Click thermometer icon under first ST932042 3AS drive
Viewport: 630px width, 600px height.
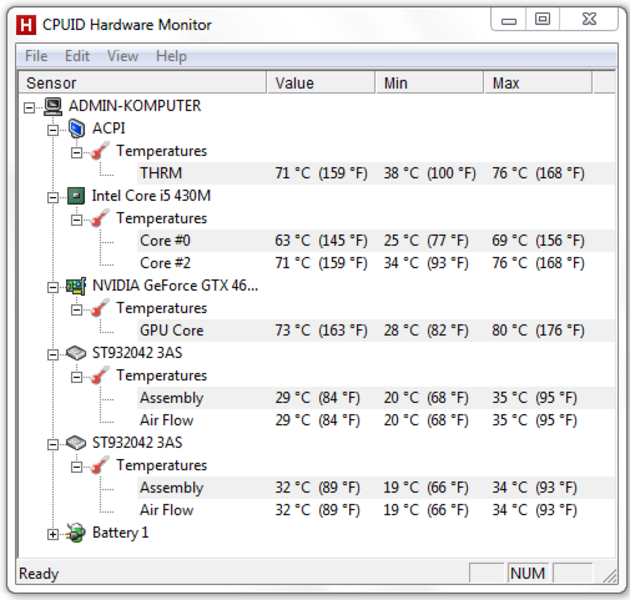(100, 376)
